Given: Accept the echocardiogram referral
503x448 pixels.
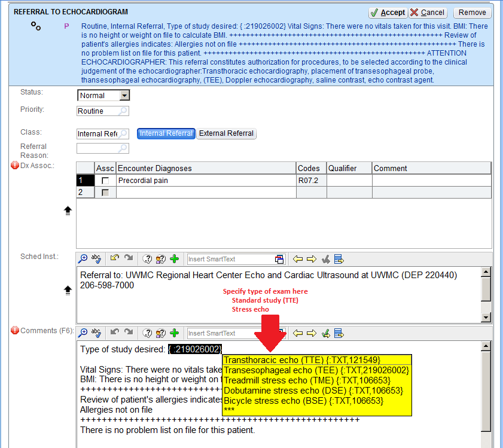Looking at the screenshot, I should (388, 13).
